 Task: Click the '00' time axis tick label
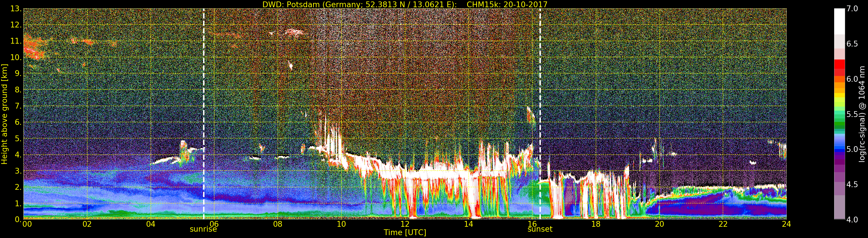(x=27, y=224)
